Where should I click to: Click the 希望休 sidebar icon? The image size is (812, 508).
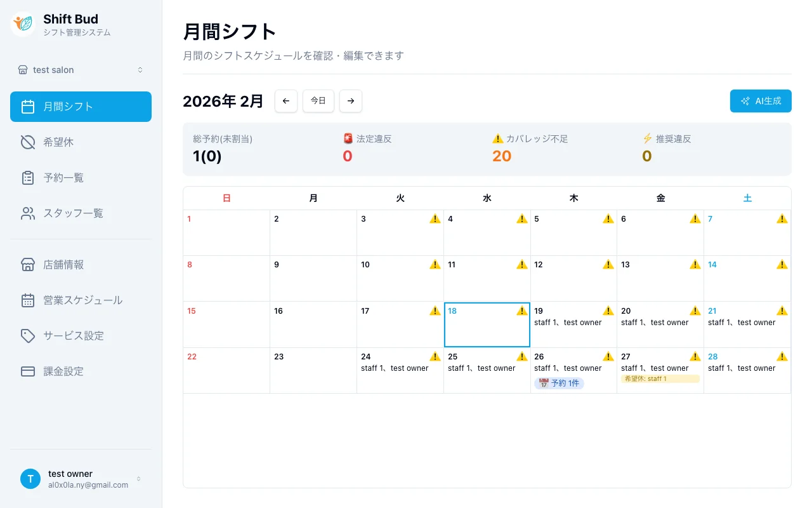[28, 142]
